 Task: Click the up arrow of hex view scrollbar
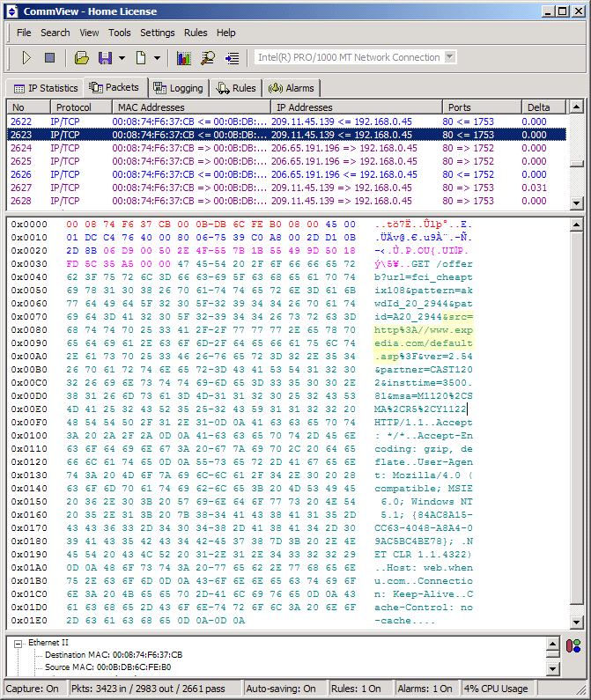point(576,225)
